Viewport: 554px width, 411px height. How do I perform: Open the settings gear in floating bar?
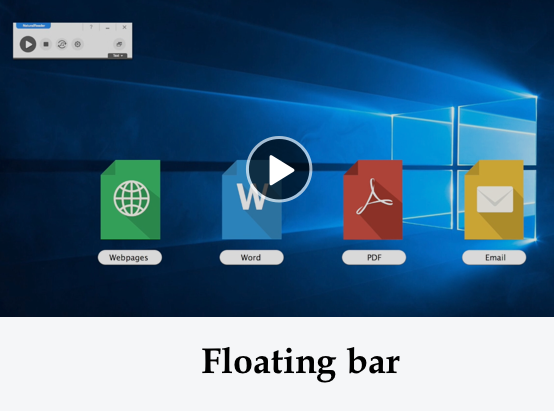point(78,44)
